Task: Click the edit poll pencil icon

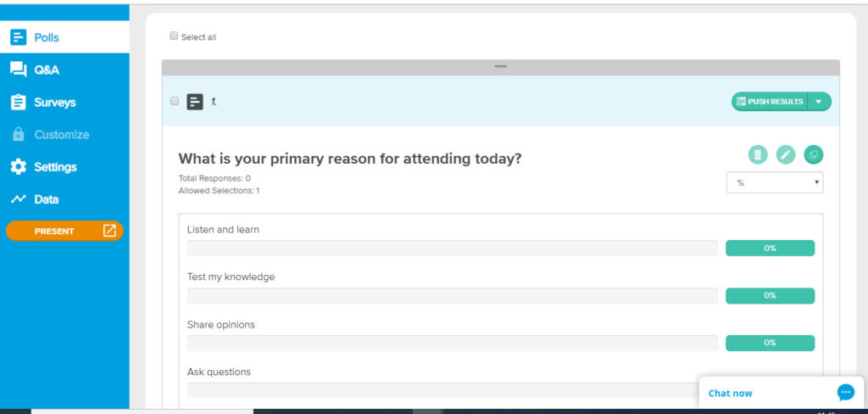Action: [786, 154]
